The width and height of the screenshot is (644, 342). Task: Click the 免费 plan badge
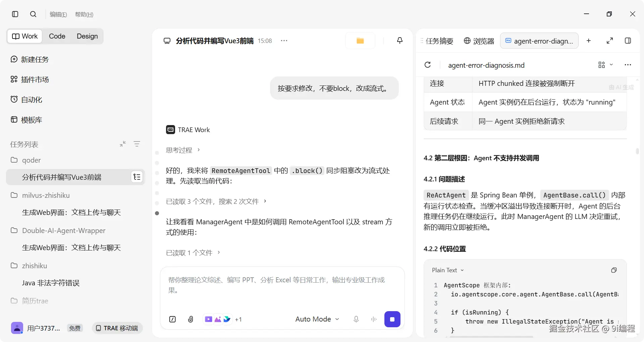[75, 328]
